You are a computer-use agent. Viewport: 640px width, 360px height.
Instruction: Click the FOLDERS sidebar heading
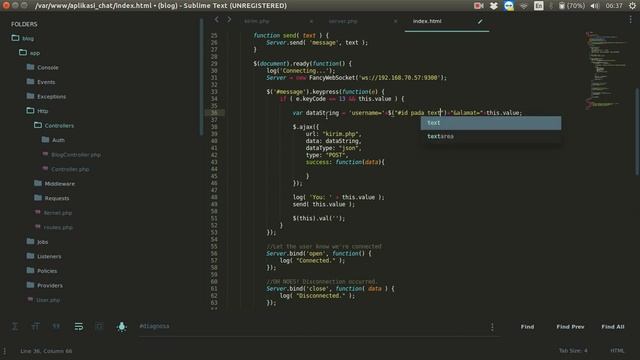[24, 24]
